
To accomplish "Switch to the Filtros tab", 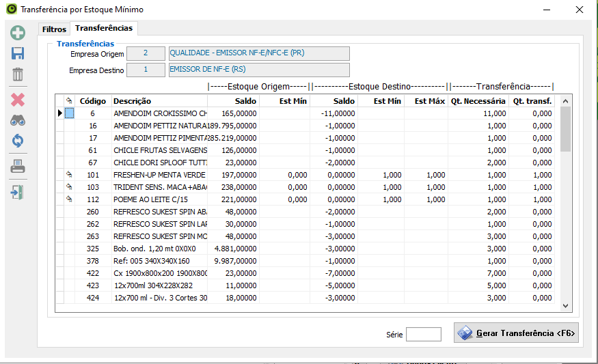I will (54, 29).
